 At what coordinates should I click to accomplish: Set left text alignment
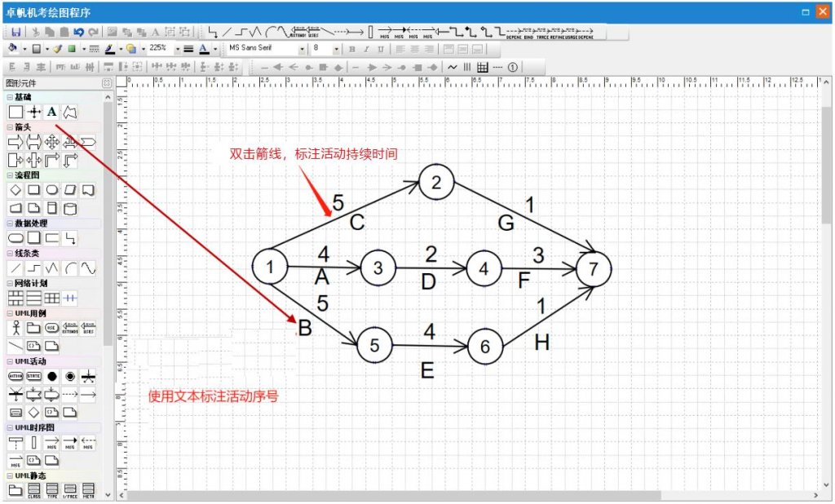[400, 49]
